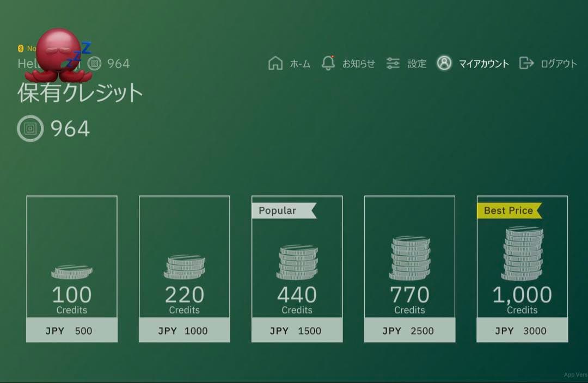Click the App Version text at bottom right

574,374
